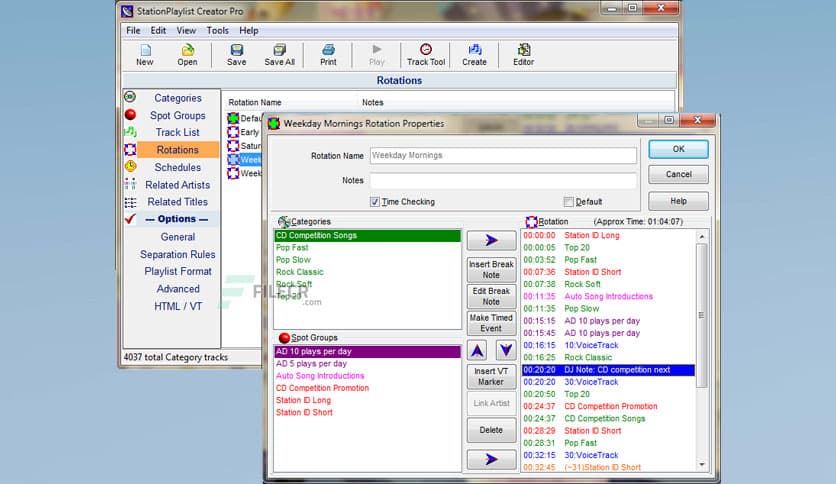
Task: Click the top add-category right arrow button
Action: pos(491,240)
